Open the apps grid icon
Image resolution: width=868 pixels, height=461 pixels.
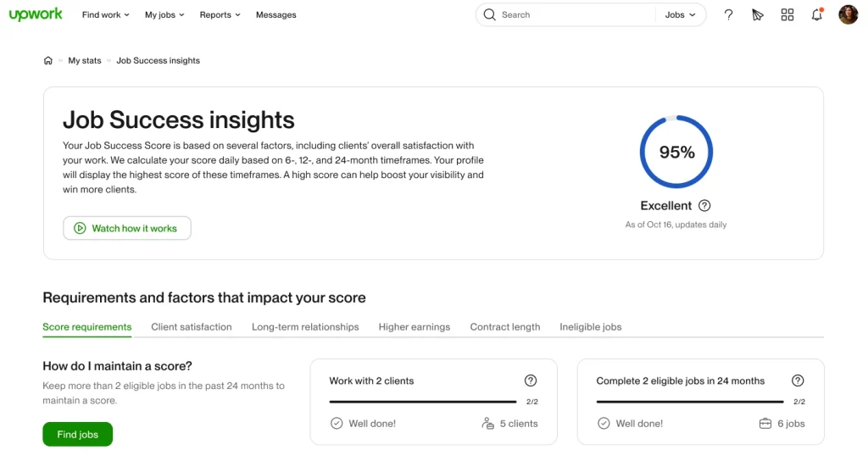click(787, 14)
